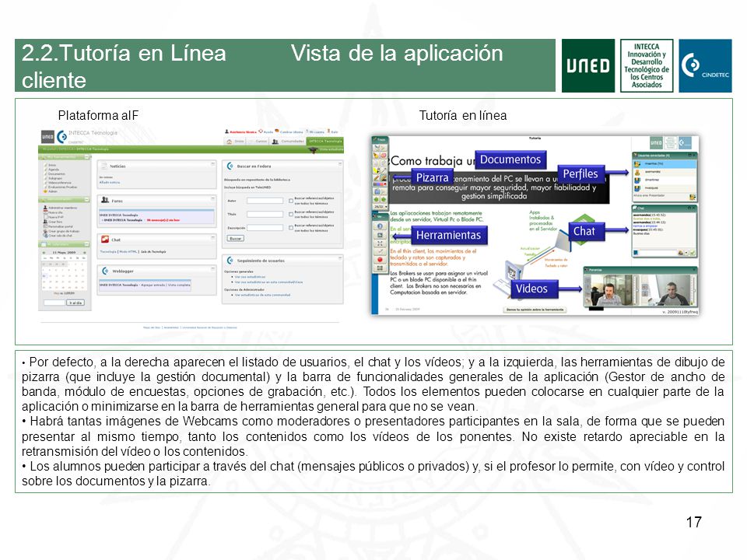Click the 'Ir al día' button
Screen dimensions: 747x560
click(75, 303)
